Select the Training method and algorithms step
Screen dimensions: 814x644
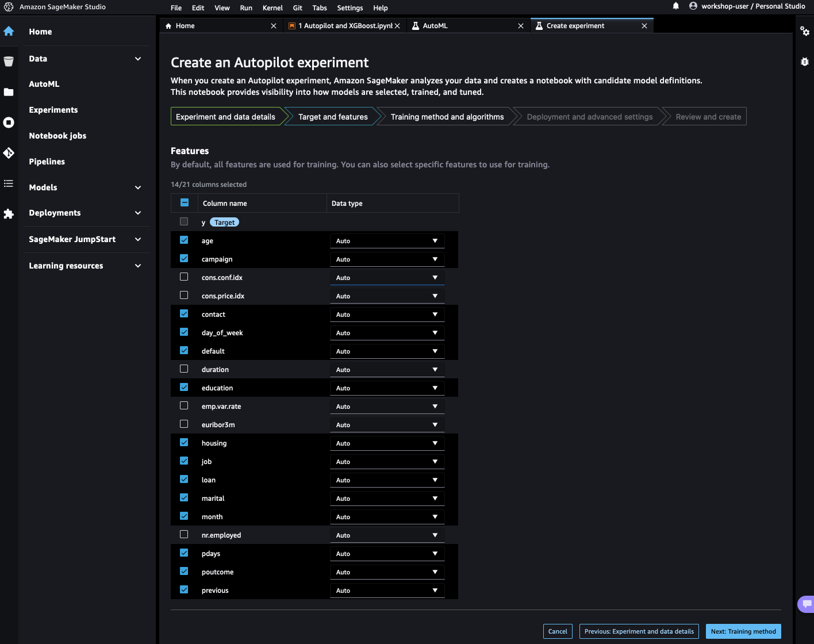pos(447,117)
